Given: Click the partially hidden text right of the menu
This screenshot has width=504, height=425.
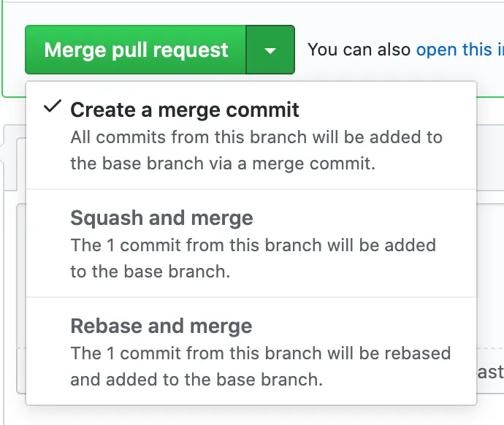Looking at the screenshot, I should click(x=491, y=372).
